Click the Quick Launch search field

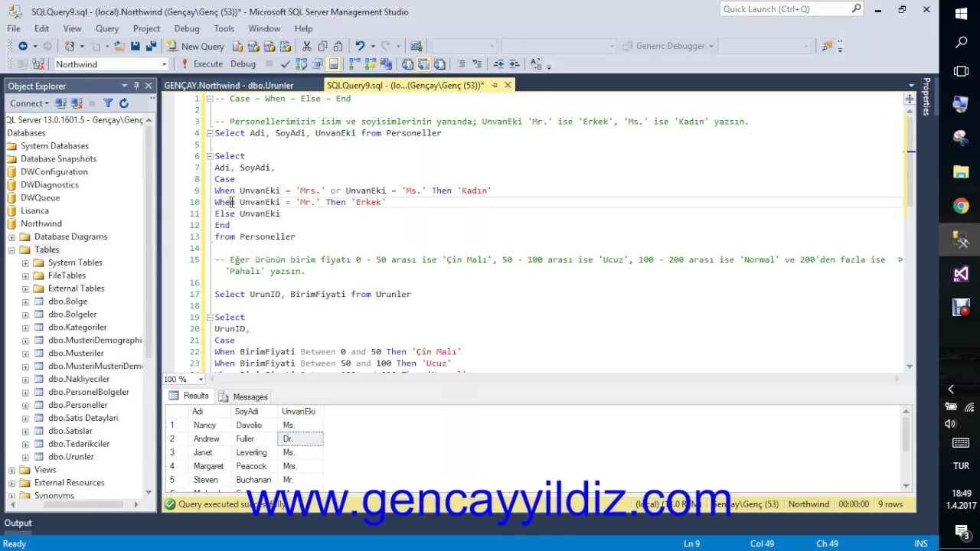[x=792, y=9]
